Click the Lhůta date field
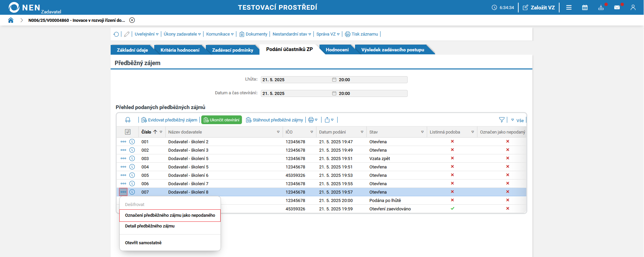This screenshot has height=257, width=644. click(x=296, y=80)
